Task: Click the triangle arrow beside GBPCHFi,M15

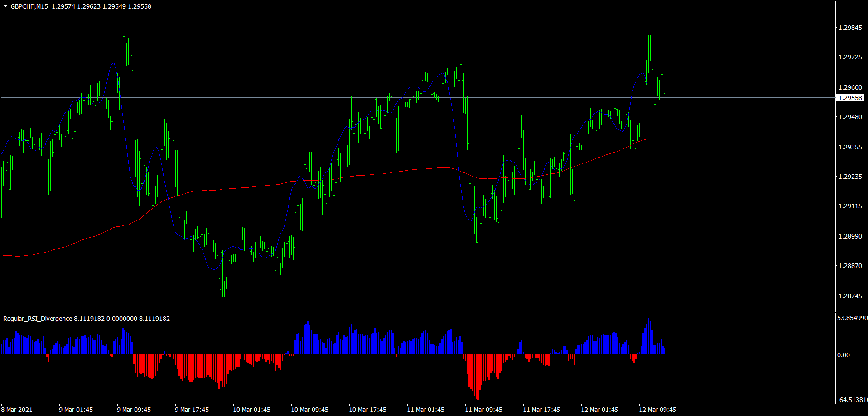Action: tap(5, 6)
